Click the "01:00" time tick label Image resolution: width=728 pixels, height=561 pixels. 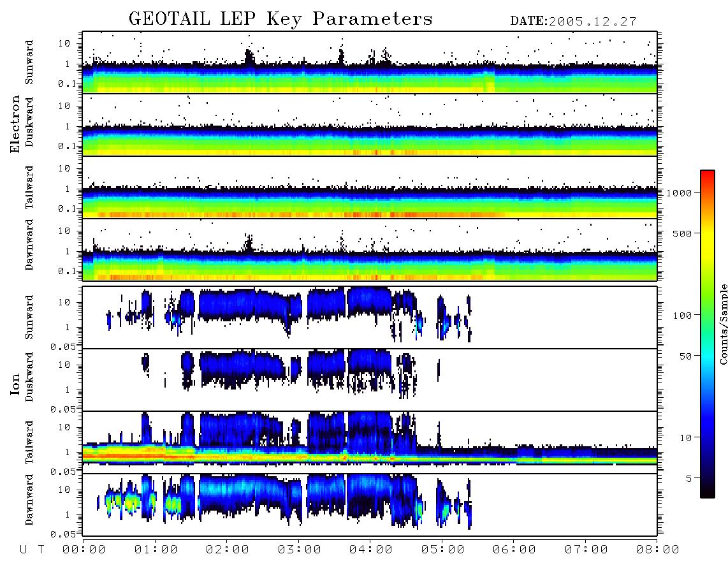tap(156, 550)
